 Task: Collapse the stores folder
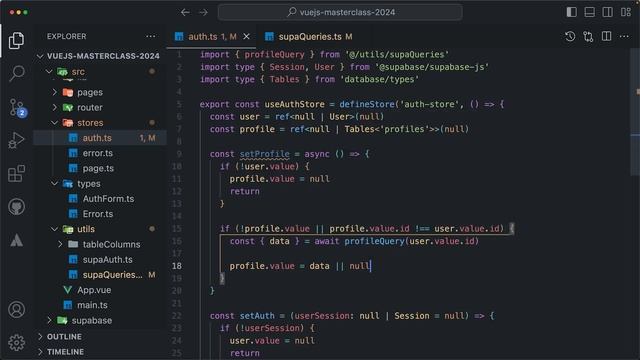pos(55,122)
